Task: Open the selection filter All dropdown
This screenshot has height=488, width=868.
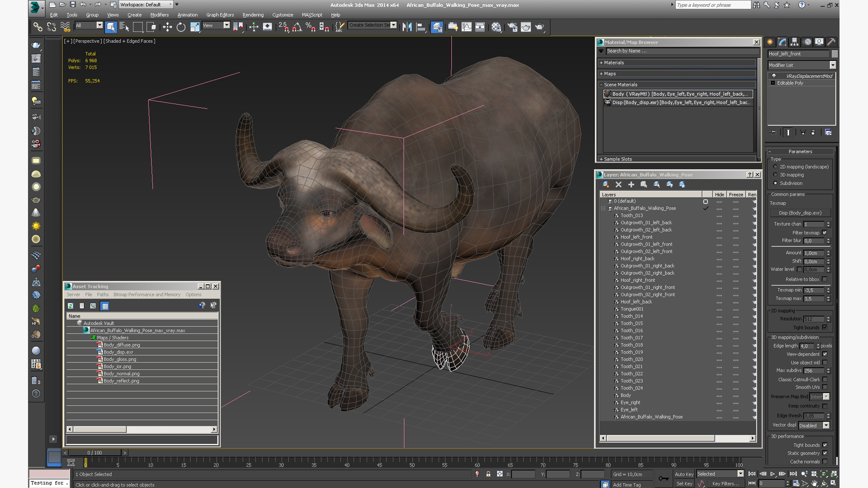Action: 89,25
